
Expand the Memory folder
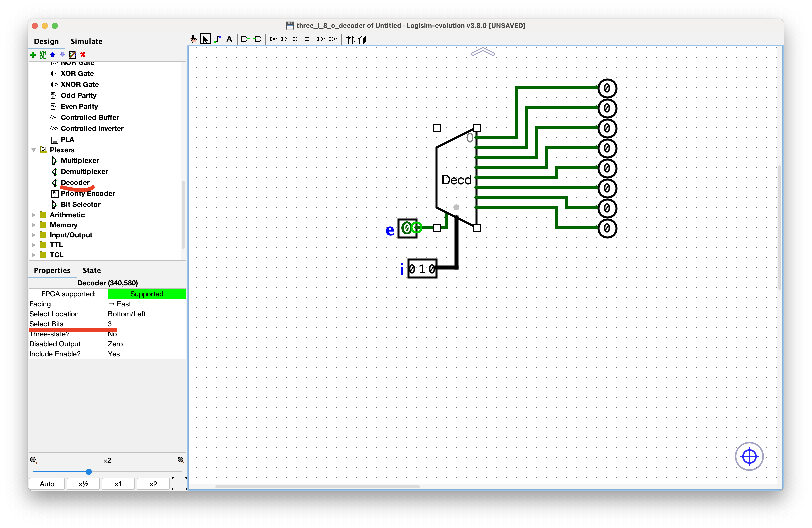click(x=34, y=225)
